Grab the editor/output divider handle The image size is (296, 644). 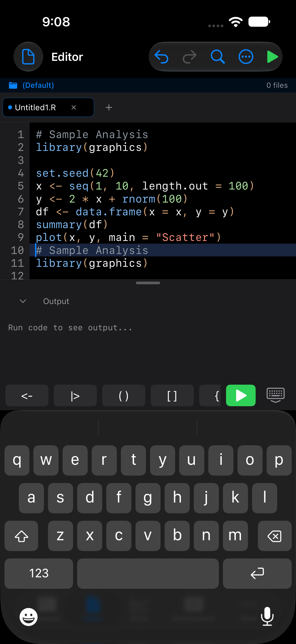148,283
